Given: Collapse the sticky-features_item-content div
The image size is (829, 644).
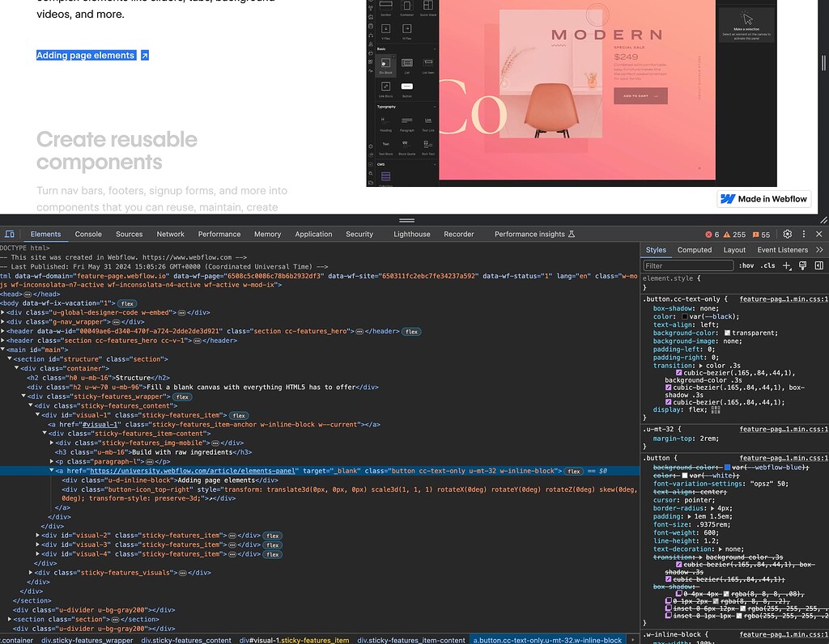Looking at the screenshot, I should (45, 434).
